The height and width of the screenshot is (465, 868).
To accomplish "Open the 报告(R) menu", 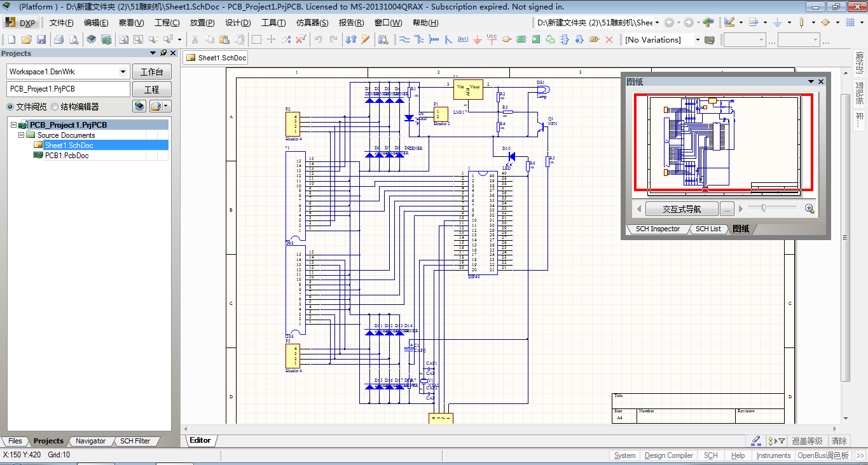I will (x=351, y=23).
